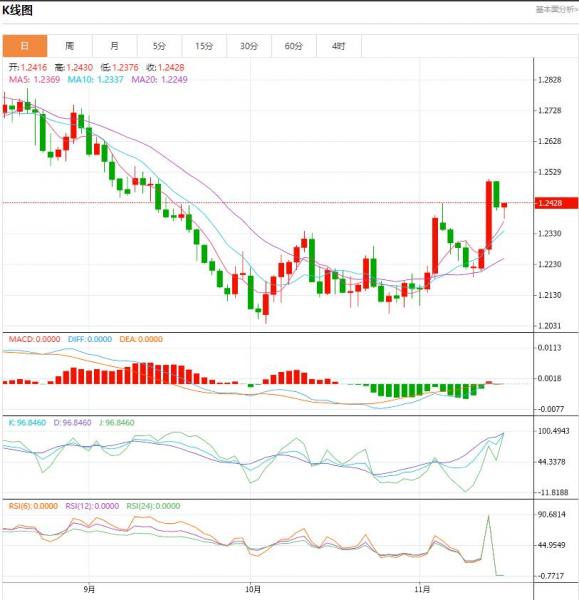Switch to the 4时 interval tab
The width and height of the screenshot is (579, 600).
(x=339, y=46)
